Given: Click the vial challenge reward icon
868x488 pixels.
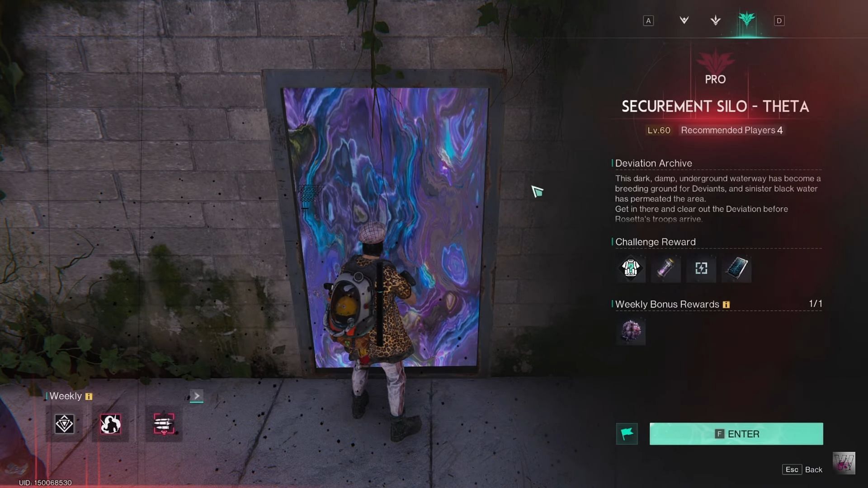Looking at the screenshot, I should [666, 268].
